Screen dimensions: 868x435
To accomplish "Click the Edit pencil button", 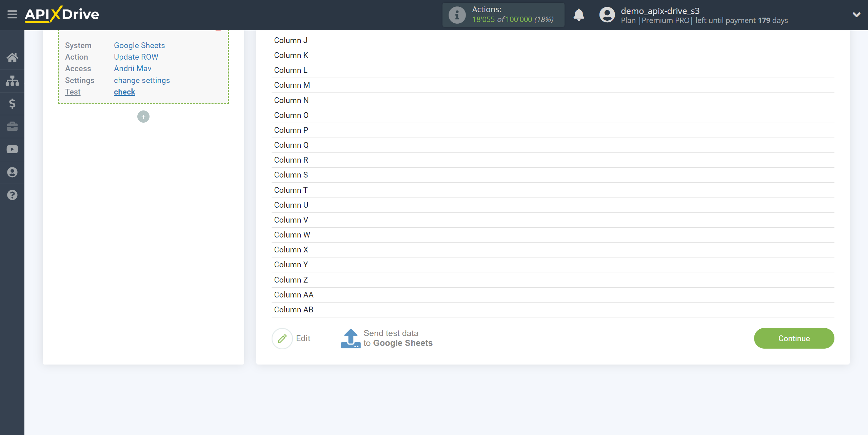I will pos(281,338).
